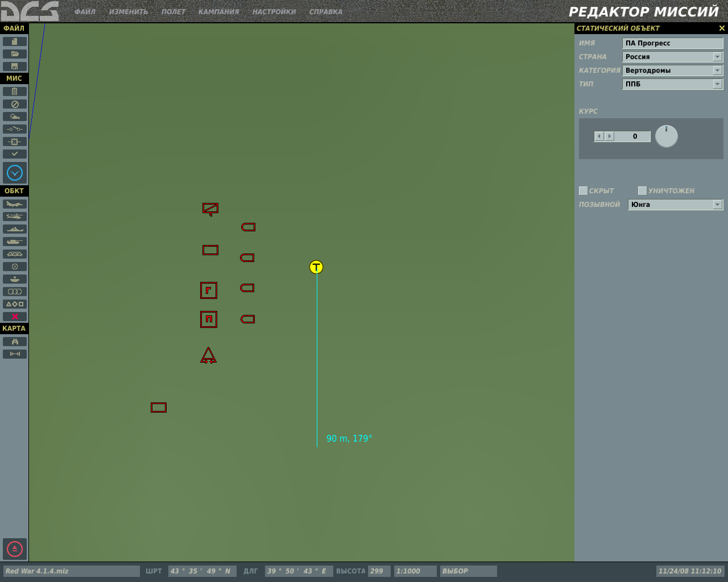Select the red triangle unit on map
The width and height of the screenshot is (728, 582).
pos(209,356)
